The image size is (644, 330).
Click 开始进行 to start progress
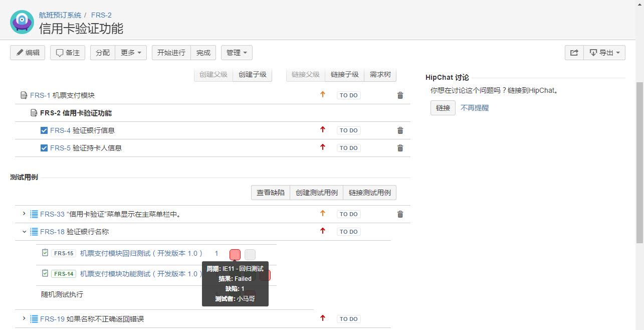[171, 53]
